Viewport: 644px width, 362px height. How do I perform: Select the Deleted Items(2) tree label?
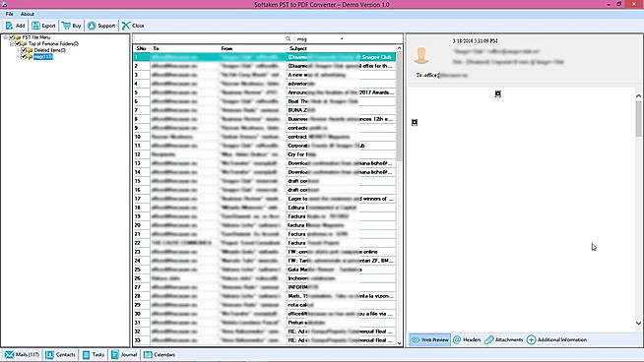tap(49, 50)
